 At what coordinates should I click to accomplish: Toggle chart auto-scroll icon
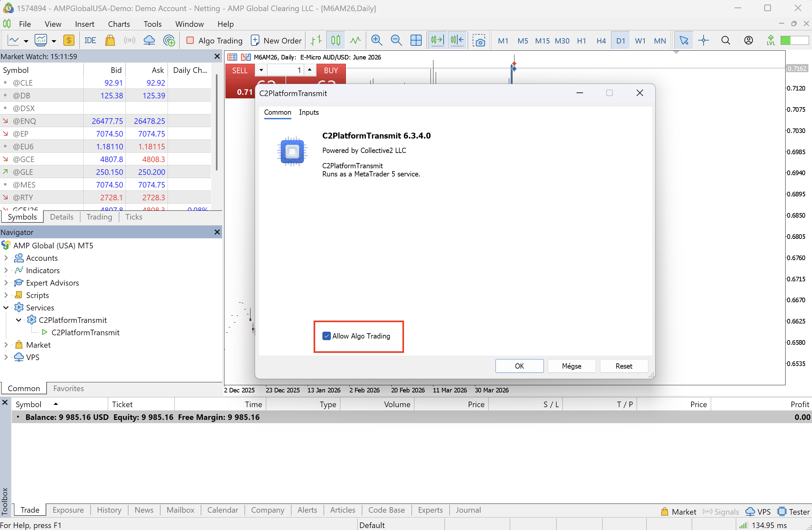point(437,41)
